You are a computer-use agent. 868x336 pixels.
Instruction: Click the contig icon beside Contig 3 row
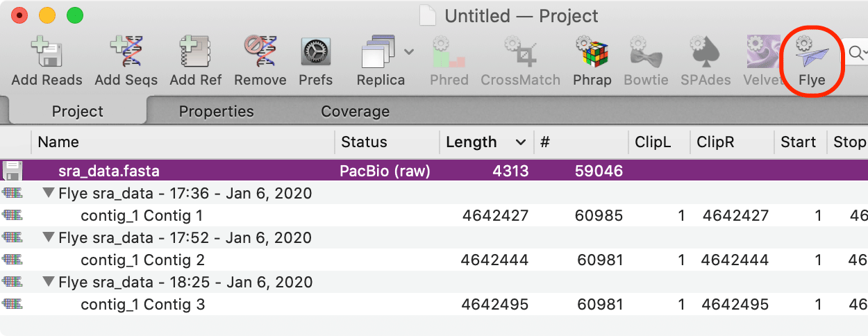tap(12, 304)
